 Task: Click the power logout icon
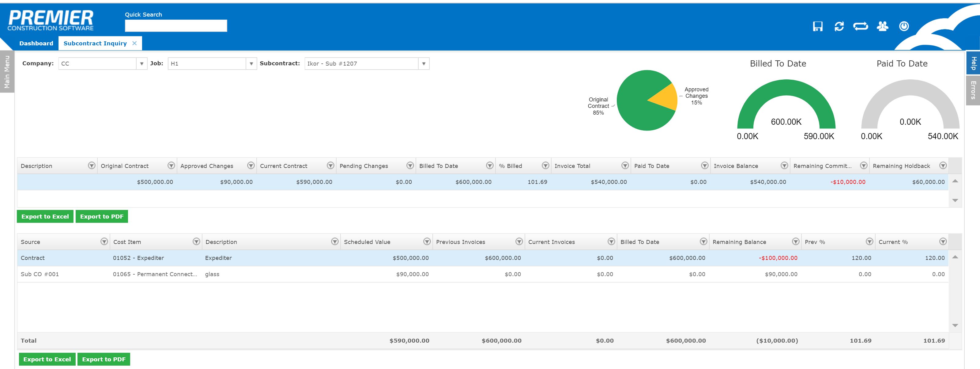[x=904, y=26]
